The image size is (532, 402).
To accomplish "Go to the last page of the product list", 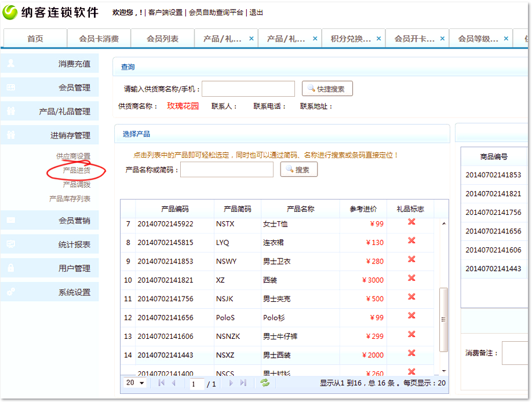I will pos(243,383).
